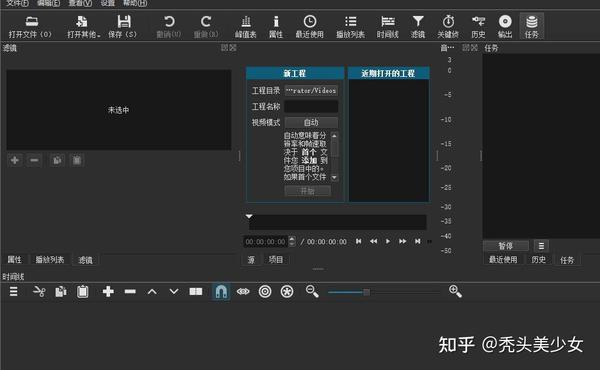Add a filter with the plus button
Screen dimensions: 600x370
point(15,160)
